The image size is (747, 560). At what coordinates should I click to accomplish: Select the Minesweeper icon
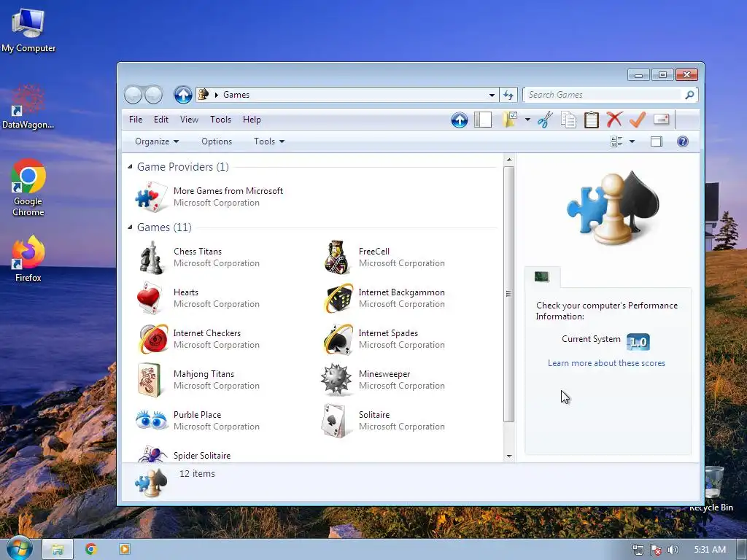click(x=336, y=379)
